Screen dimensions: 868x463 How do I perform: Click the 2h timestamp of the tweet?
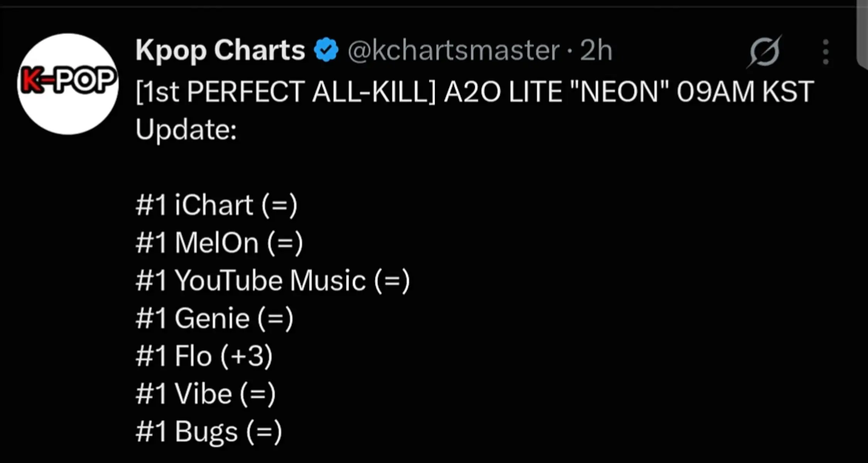tap(596, 50)
